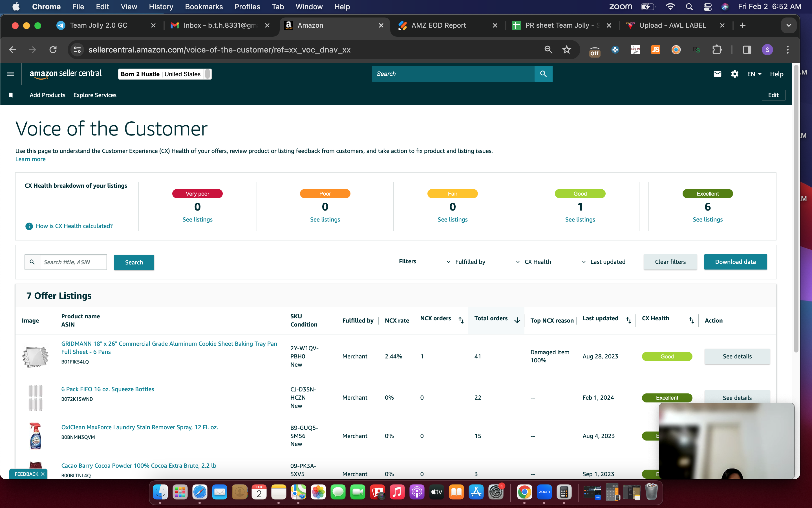
Task: Open Chrome profile avatar S
Action: (767, 50)
